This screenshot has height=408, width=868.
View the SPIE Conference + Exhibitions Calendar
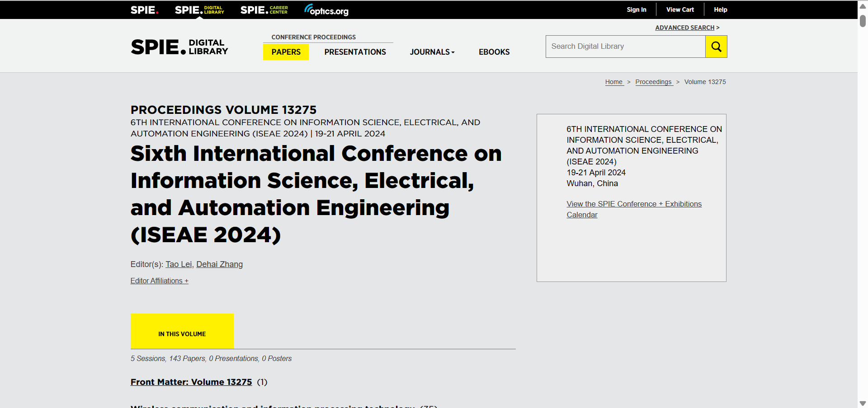click(x=634, y=209)
